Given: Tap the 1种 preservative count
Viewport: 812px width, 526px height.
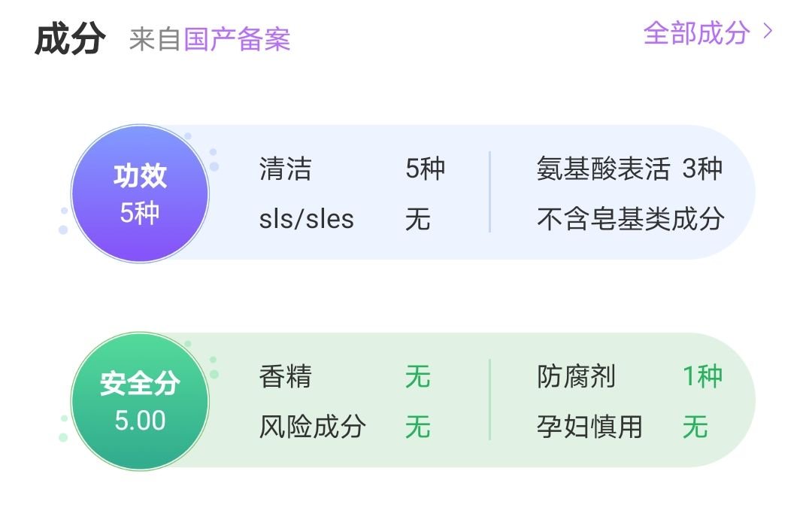Looking at the screenshot, I should tap(703, 377).
